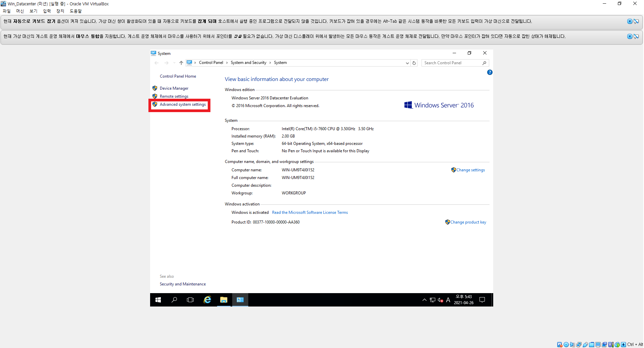The height and width of the screenshot is (348, 644).
Task: Click the Forward navigation arrow
Action: click(x=166, y=63)
